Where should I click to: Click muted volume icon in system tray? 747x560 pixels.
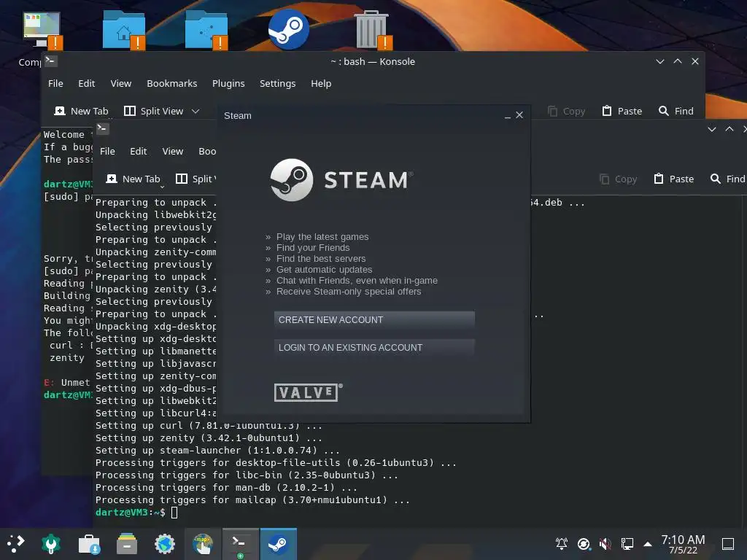click(605, 543)
